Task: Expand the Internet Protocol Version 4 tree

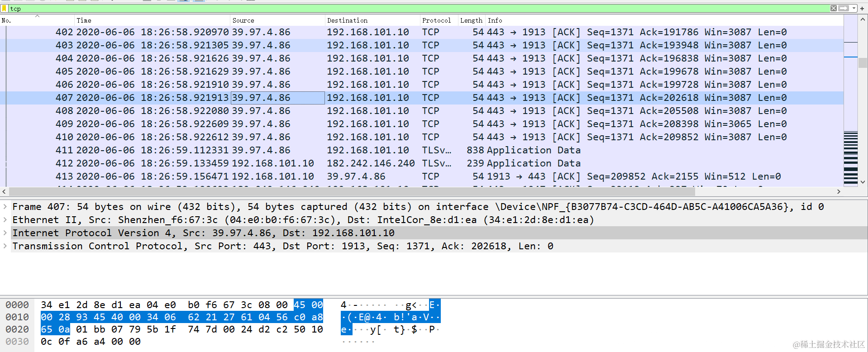Action: pyautogui.click(x=5, y=233)
